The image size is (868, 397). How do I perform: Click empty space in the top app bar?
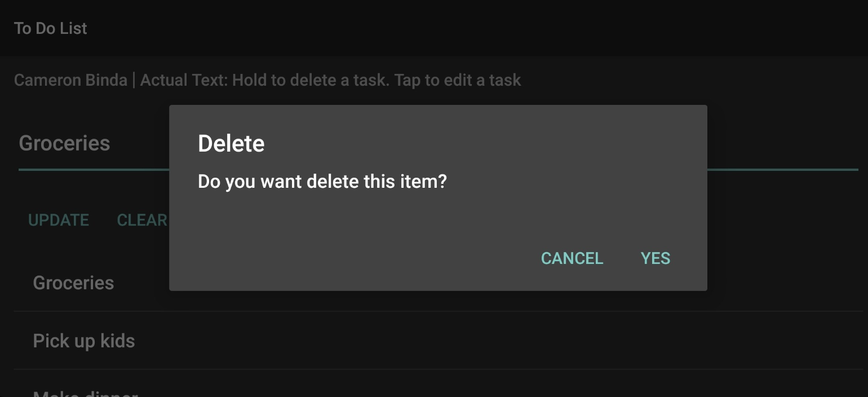click(451, 28)
